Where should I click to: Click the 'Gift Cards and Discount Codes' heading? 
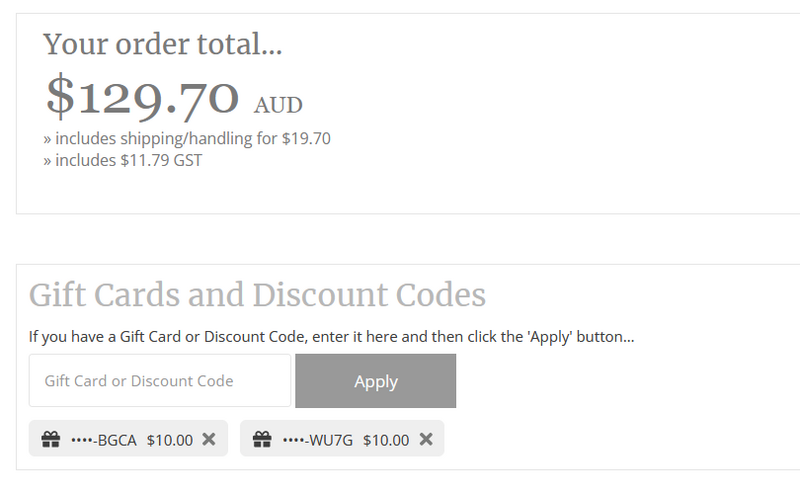click(x=257, y=295)
